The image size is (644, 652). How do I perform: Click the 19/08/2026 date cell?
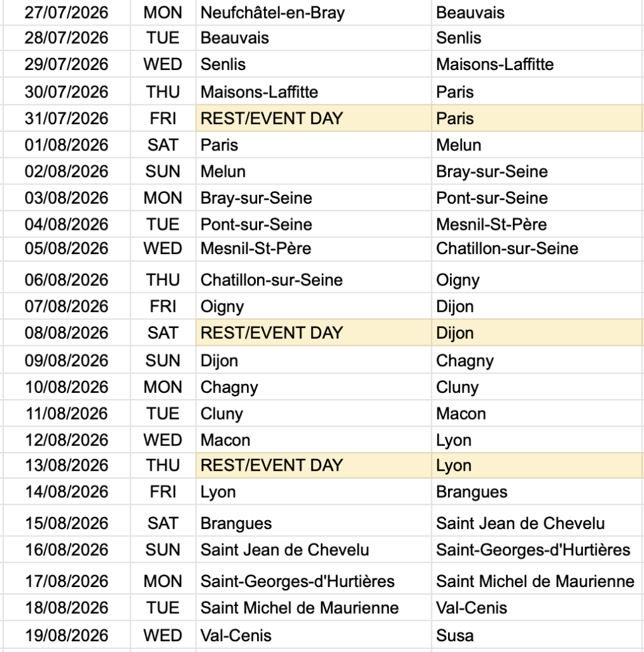pos(66,635)
